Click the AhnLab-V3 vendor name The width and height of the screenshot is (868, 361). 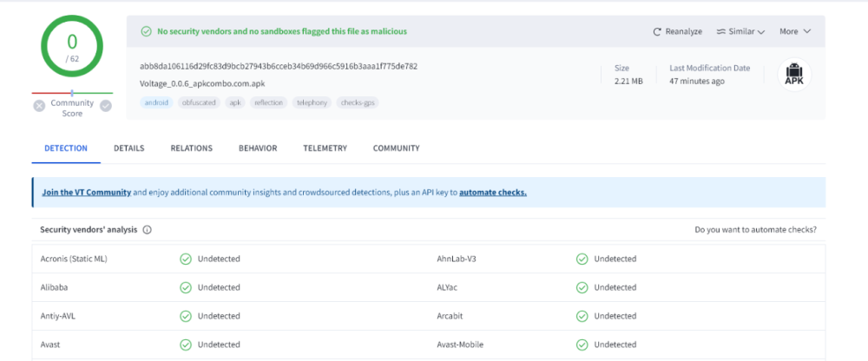[457, 259]
